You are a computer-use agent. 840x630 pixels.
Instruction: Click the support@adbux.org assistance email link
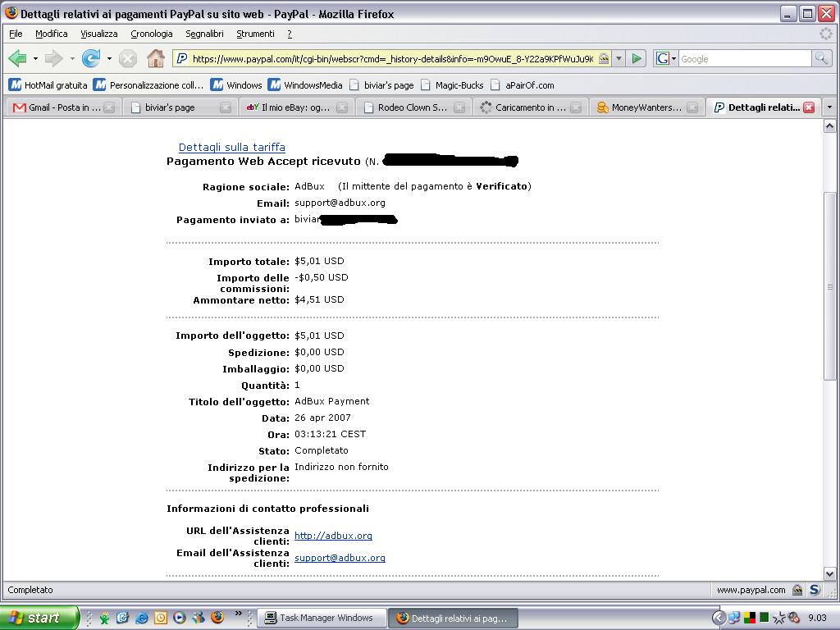[340, 558]
